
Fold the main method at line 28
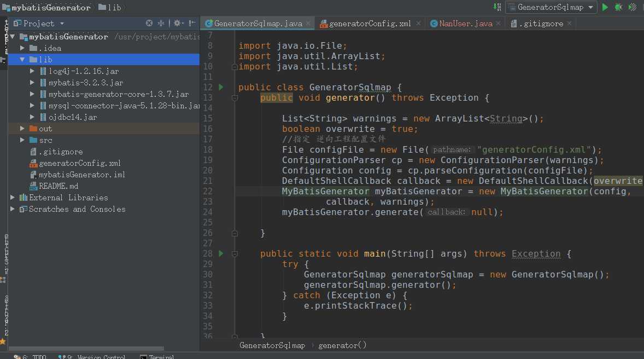pos(235,254)
